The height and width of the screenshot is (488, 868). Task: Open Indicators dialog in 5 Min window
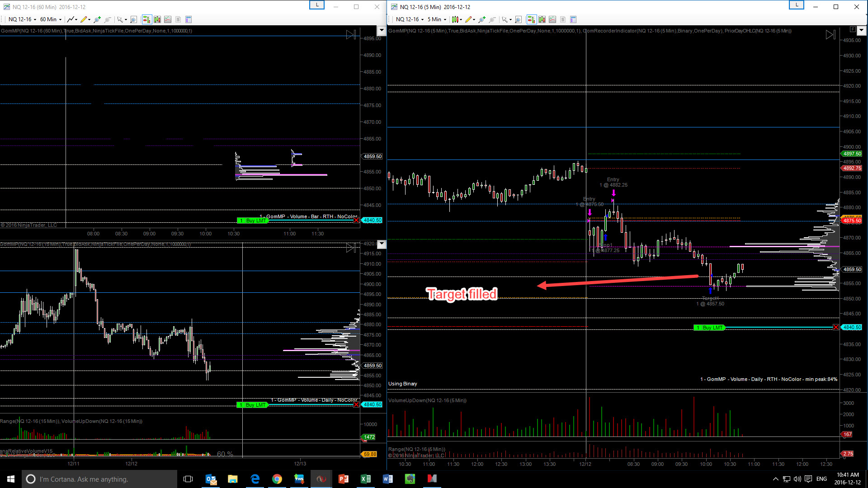[x=542, y=19]
